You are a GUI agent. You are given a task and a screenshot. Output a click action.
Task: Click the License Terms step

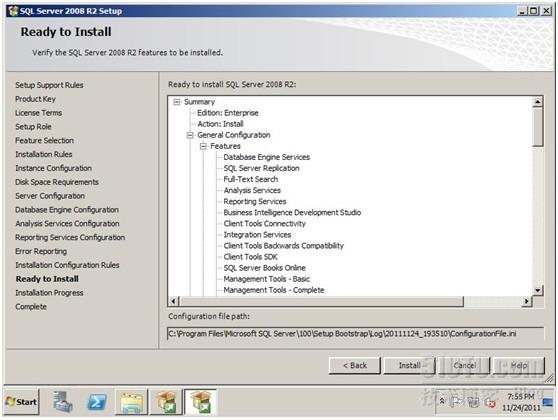(38, 113)
